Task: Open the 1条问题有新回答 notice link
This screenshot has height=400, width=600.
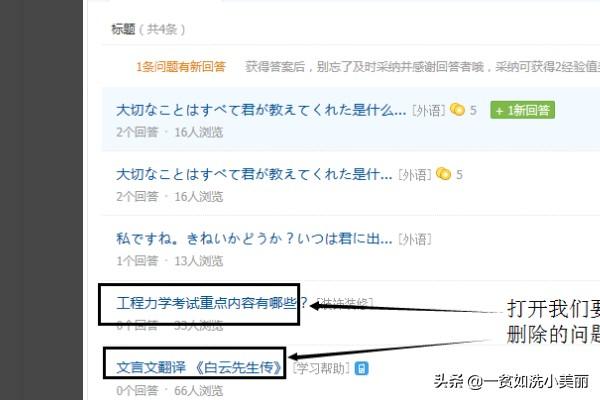Action: click(x=181, y=67)
